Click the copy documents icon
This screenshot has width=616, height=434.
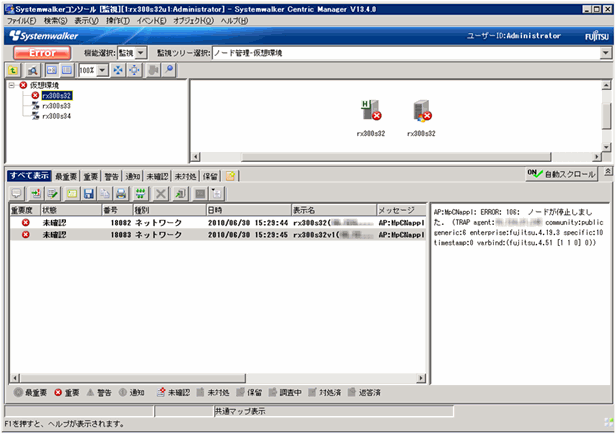[105, 193]
